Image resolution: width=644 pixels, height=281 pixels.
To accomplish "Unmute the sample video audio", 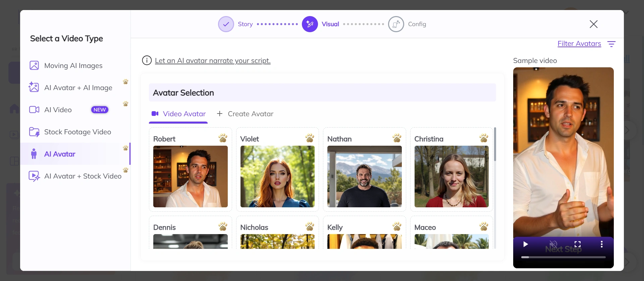I will click(x=553, y=244).
